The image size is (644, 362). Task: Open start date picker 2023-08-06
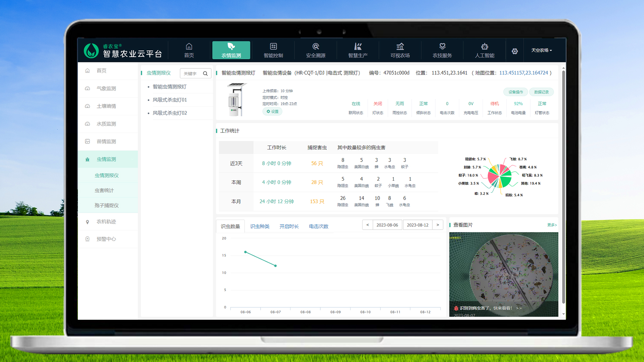tap(387, 225)
